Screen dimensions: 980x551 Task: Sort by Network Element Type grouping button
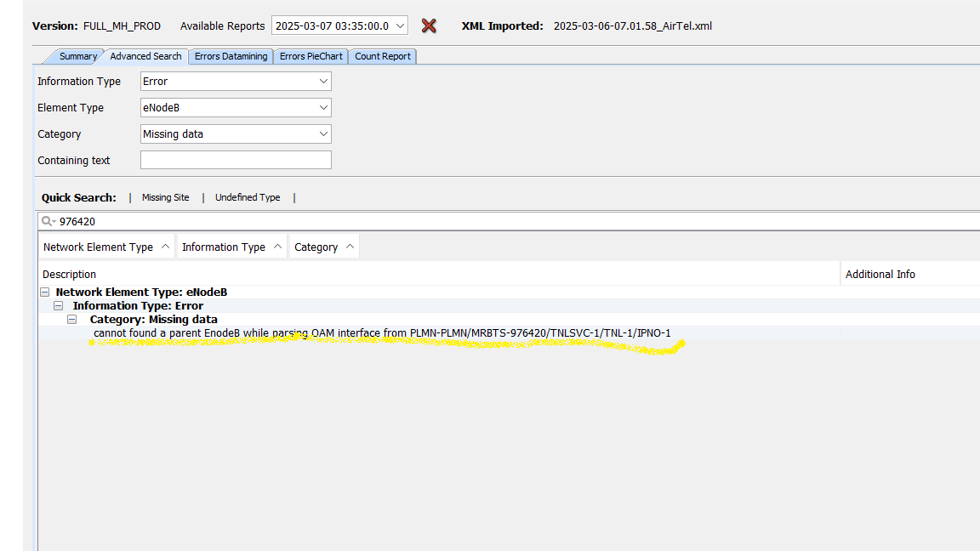point(106,247)
